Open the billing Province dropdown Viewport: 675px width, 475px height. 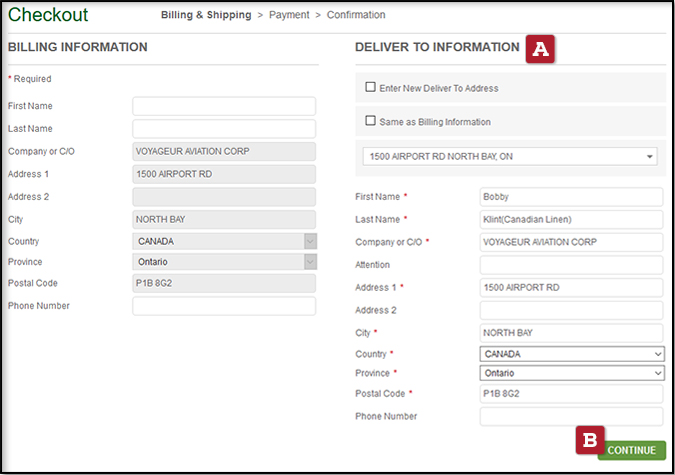click(x=224, y=262)
